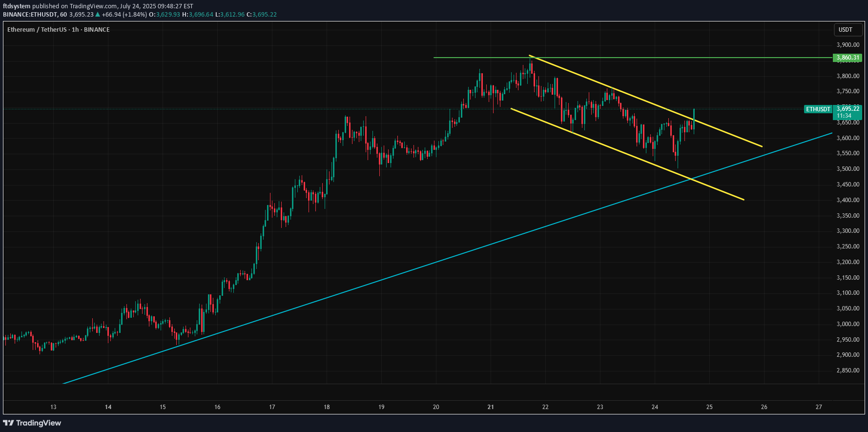
Task: Click date label 21 on time axis
Action: click(491, 407)
